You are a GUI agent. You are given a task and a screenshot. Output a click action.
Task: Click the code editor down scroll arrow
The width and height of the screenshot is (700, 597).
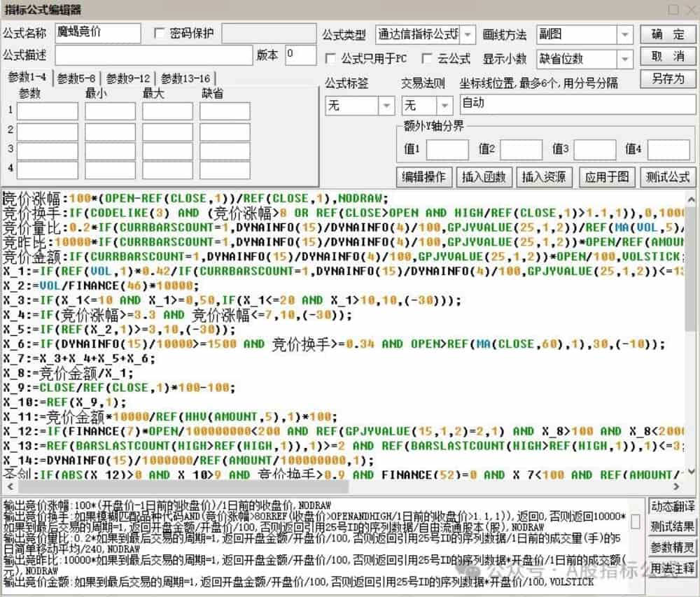pyautogui.click(x=691, y=471)
